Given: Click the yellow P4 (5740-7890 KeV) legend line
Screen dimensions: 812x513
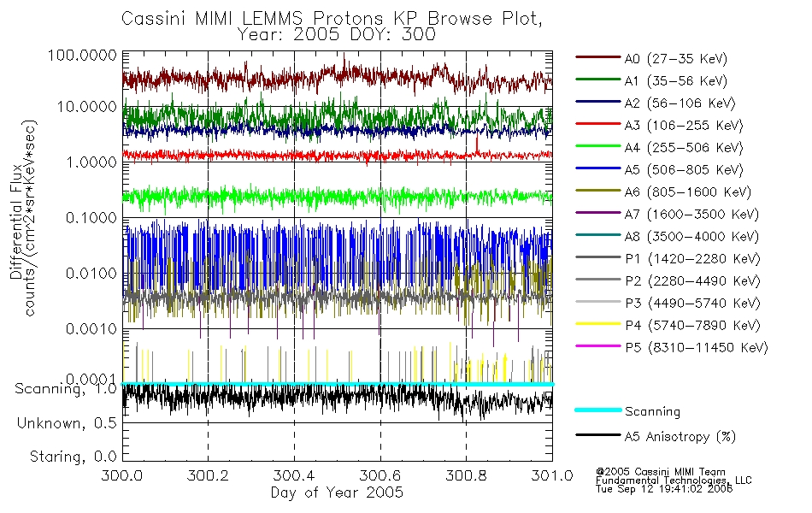Looking at the screenshot, I should [598, 324].
